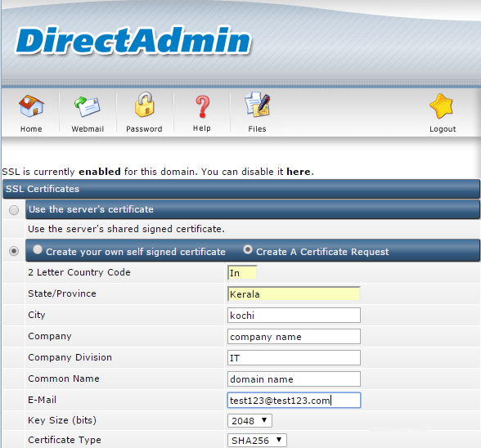
Task: Focus the State/Province field with Kerala
Action: pos(294,294)
